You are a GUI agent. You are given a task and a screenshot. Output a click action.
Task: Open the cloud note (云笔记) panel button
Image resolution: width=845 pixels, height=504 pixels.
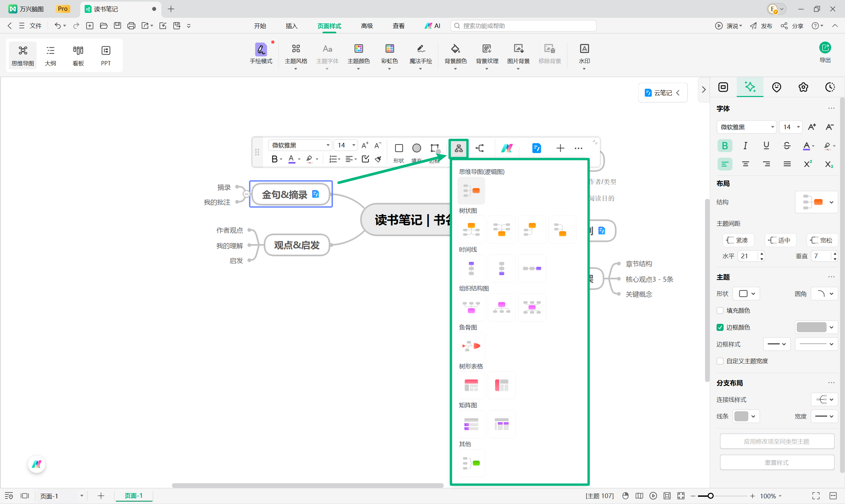pyautogui.click(x=662, y=93)
